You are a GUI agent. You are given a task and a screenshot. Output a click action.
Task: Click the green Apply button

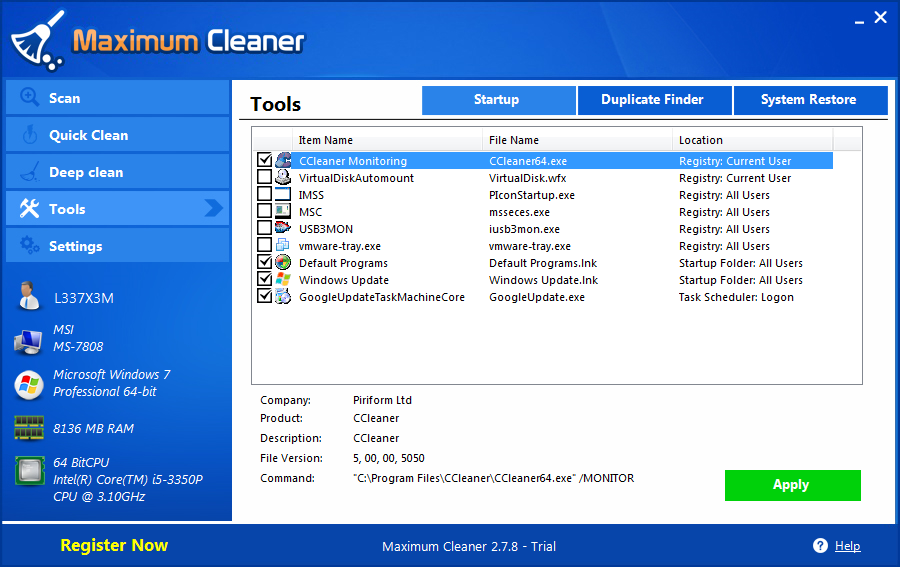point(793,485)
